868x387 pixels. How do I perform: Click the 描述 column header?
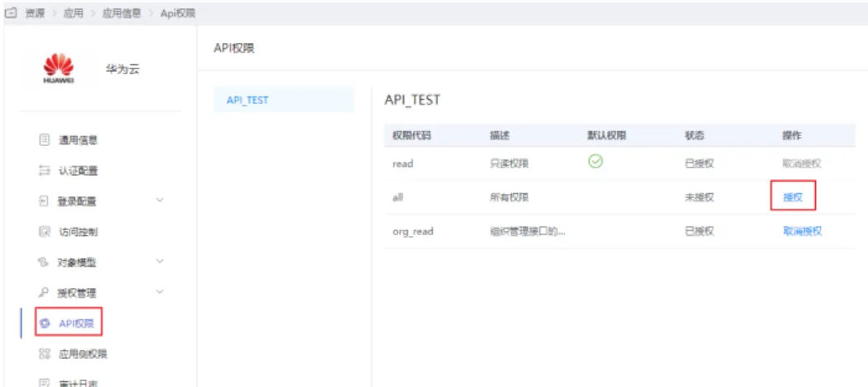[500, 135]
